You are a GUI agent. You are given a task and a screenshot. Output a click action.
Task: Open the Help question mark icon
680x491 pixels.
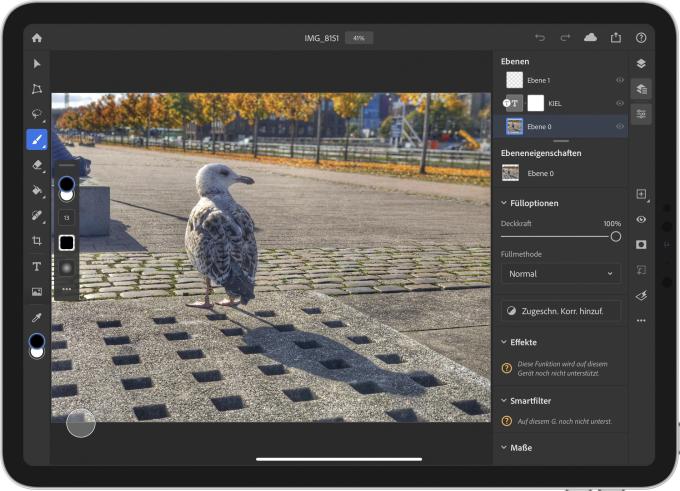point(641,38)
